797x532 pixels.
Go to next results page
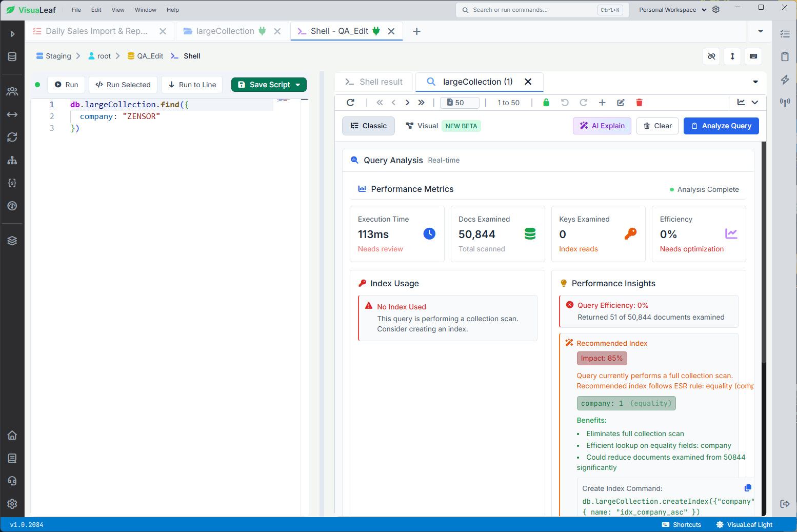coord(407,103)
